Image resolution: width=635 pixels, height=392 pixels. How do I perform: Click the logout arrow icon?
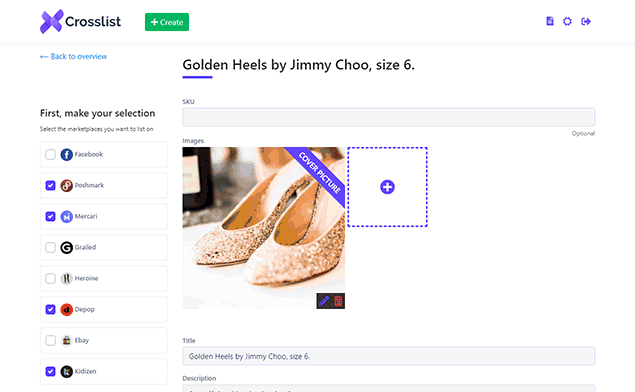click(586, 21)
